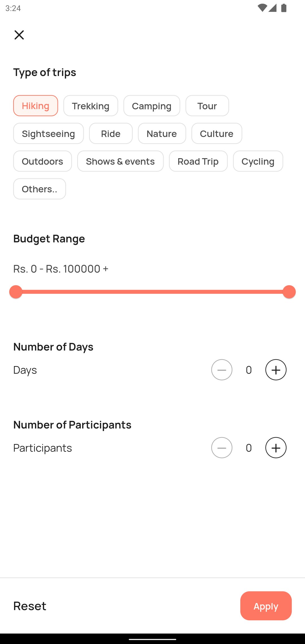Choose the Tour trip type
The height and width of the screenshot is (644, 305).
point(207,106)
